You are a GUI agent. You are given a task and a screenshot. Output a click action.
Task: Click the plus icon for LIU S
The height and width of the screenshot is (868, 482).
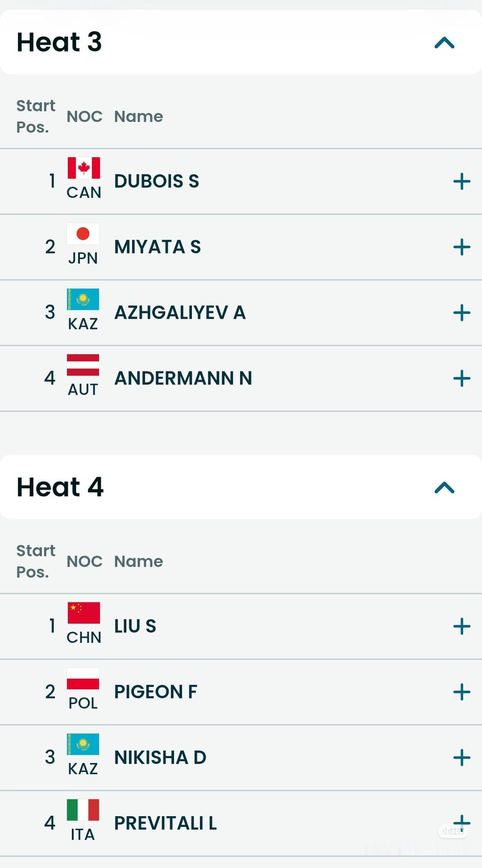click(461, 626)
